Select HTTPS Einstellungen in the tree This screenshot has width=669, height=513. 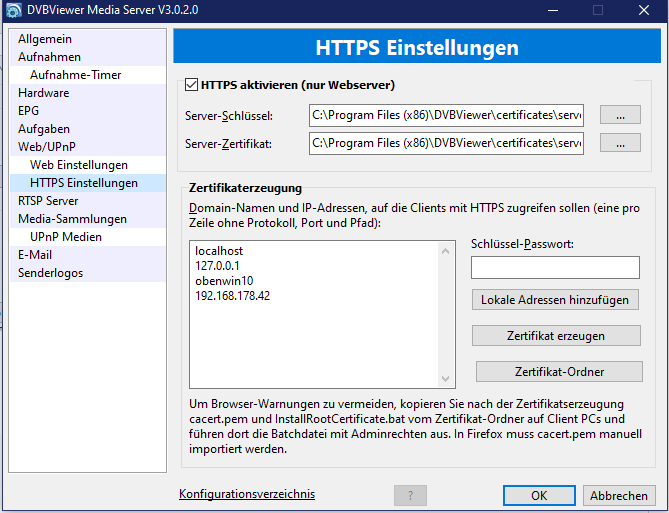pos(87,183)
